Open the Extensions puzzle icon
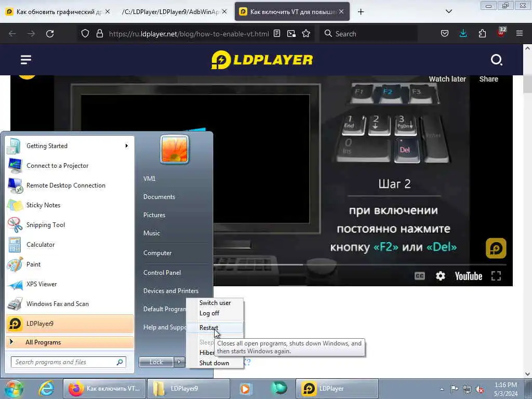 pos(482,34)
